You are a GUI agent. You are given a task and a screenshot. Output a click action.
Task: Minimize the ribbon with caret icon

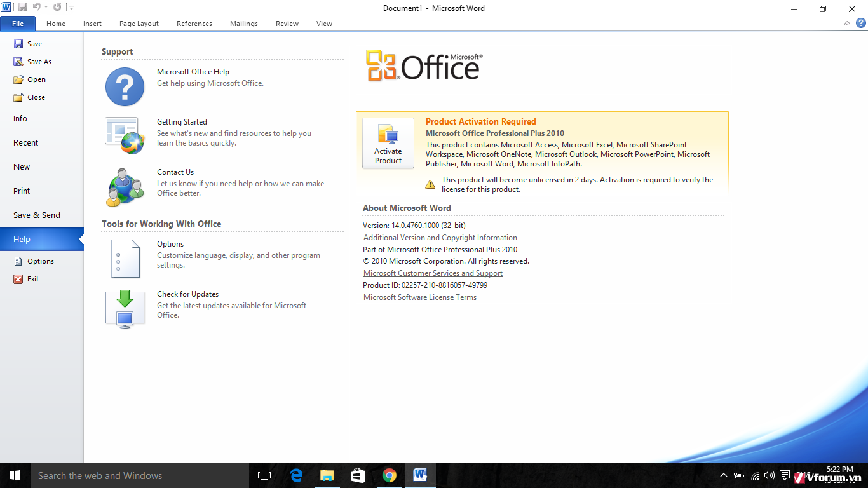(x=847, y=24)
